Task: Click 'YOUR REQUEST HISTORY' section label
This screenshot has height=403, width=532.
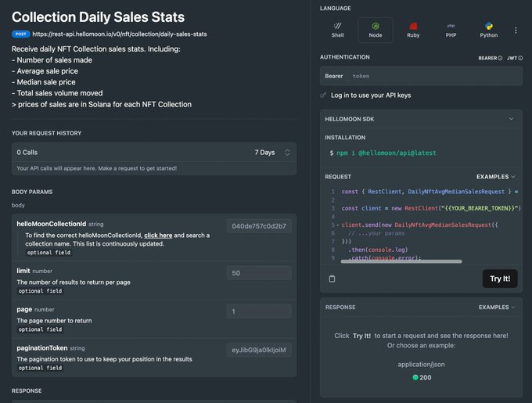Action: pos(46,133)
